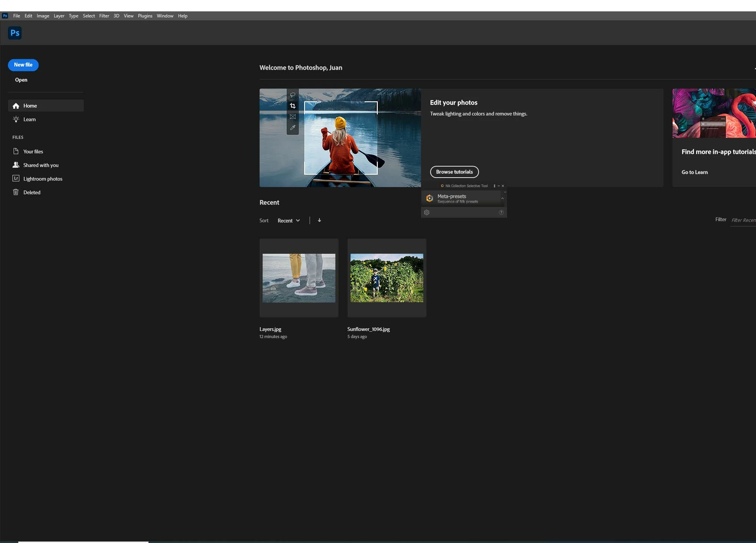The image size is (756, 543).
Task: Open the Learn section with lightbulb icon
Action: coord(29,119)
